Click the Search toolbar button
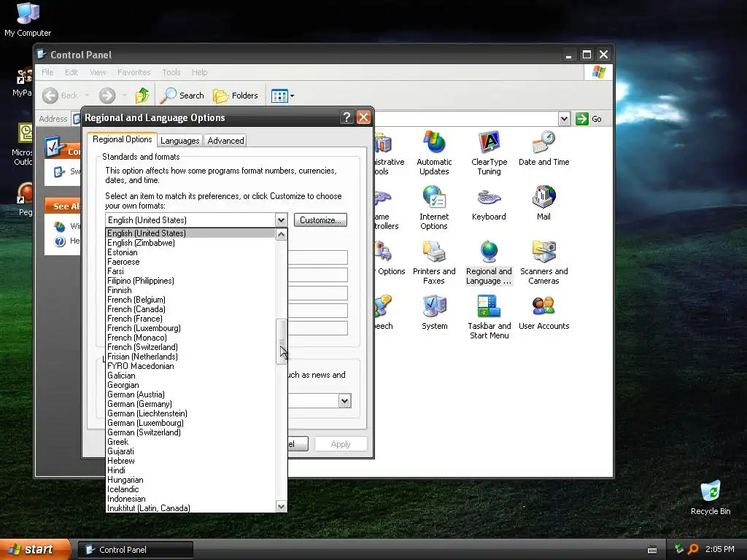 pos(182,96)
